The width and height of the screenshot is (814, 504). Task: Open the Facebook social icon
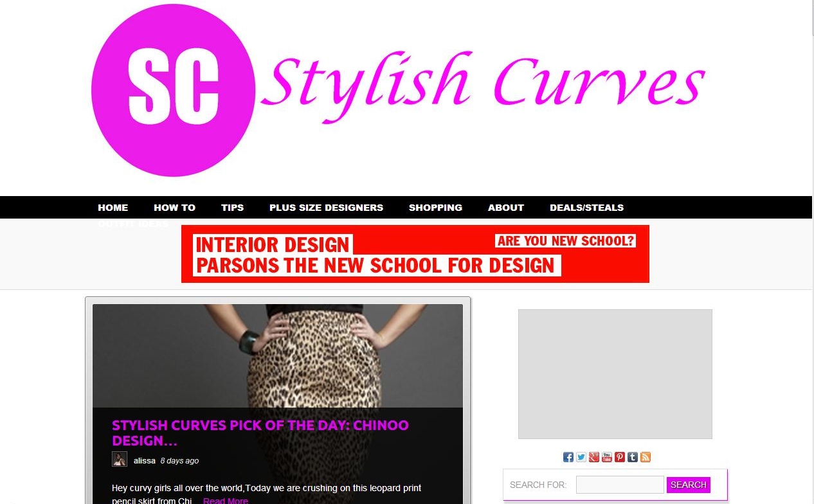[568, 457]
